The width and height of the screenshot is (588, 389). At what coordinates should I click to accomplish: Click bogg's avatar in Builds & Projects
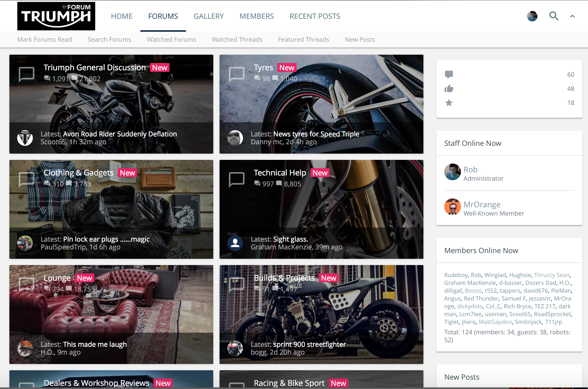(x=235, y=348)
